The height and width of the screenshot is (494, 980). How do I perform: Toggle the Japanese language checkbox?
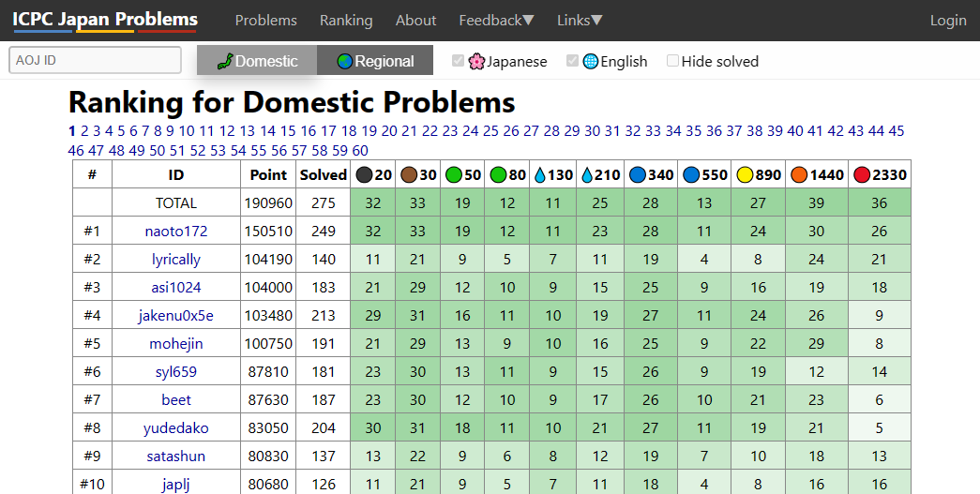pos(459,61)
